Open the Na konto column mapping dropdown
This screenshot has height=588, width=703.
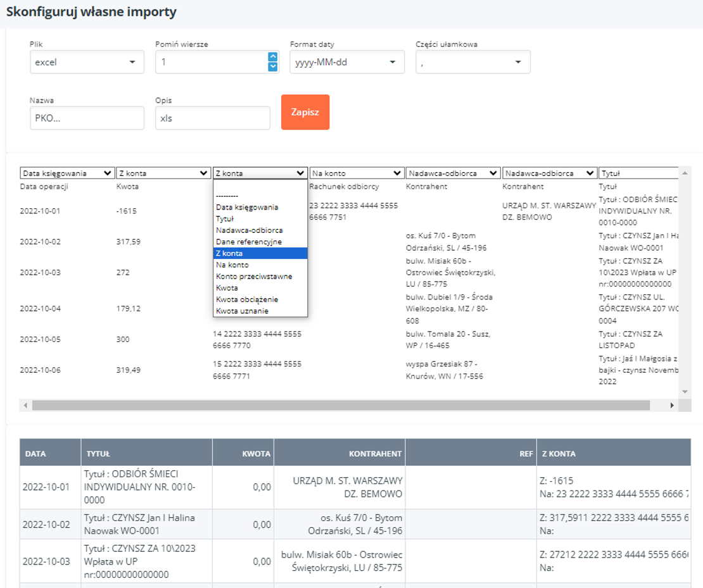pyautogui.click(x=357, y=173)
